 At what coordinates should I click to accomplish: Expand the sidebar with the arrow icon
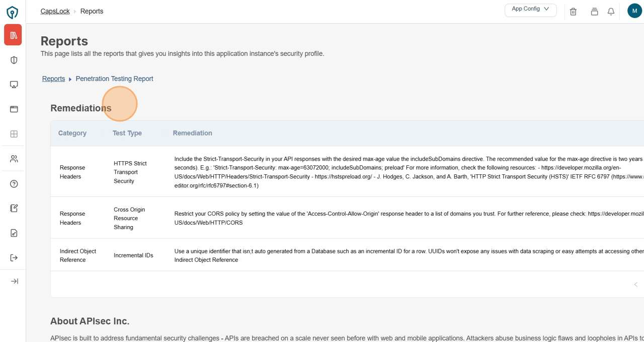tap(14, 281)
